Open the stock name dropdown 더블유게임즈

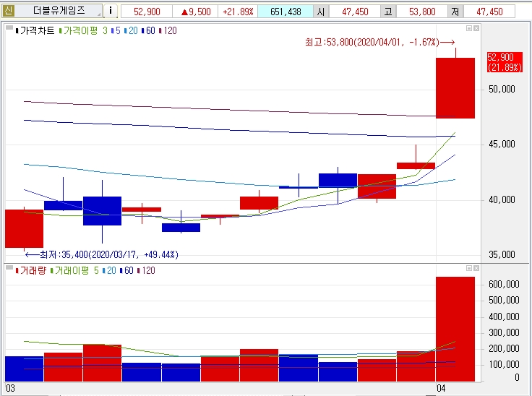[59, 11]
